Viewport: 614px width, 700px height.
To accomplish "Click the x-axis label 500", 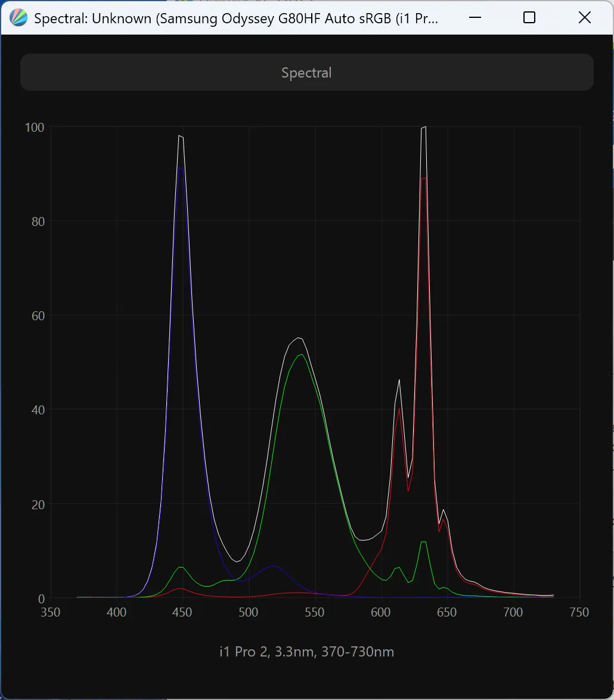I will [x=248, y=612].
